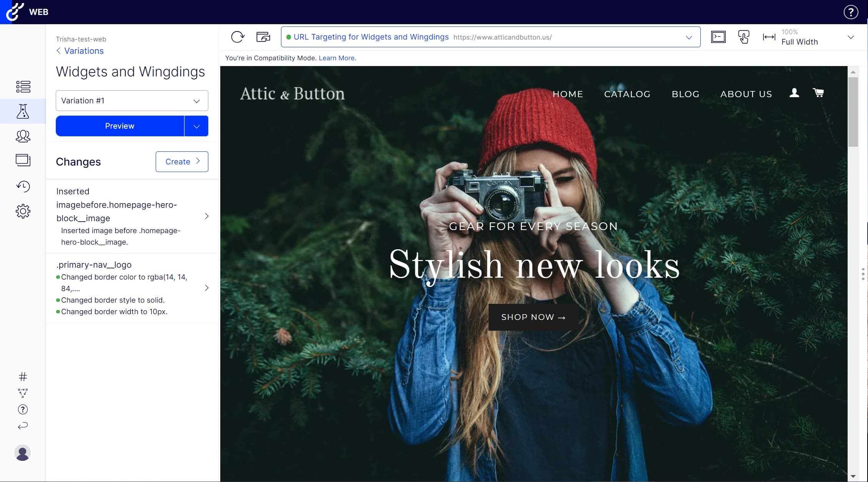This screenshot has height=482, width=868.
Task: Select CATALOG in the site navigation
Action: [627, 94]
